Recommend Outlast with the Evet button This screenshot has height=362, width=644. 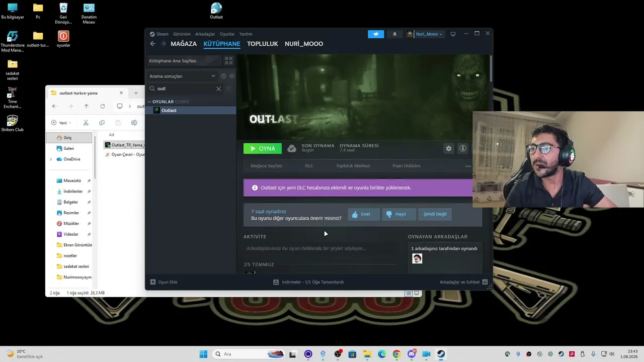(364, 214)
